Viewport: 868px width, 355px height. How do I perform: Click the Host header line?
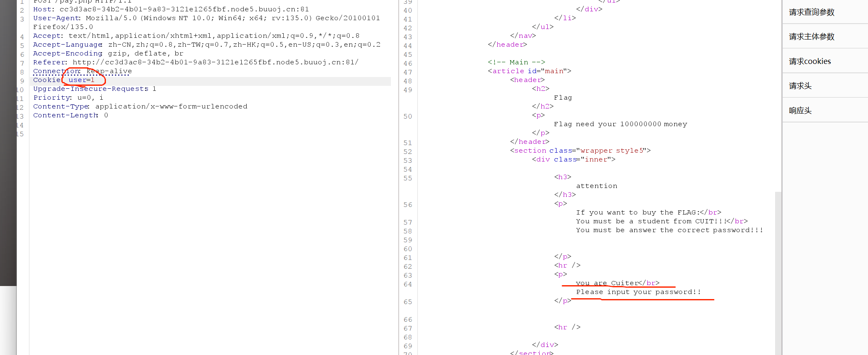coord(171,9)
